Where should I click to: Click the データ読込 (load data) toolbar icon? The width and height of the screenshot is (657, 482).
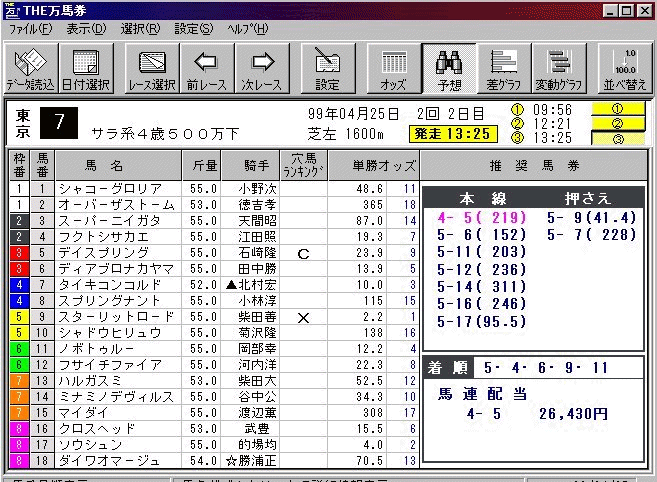(x=30, y=68)
